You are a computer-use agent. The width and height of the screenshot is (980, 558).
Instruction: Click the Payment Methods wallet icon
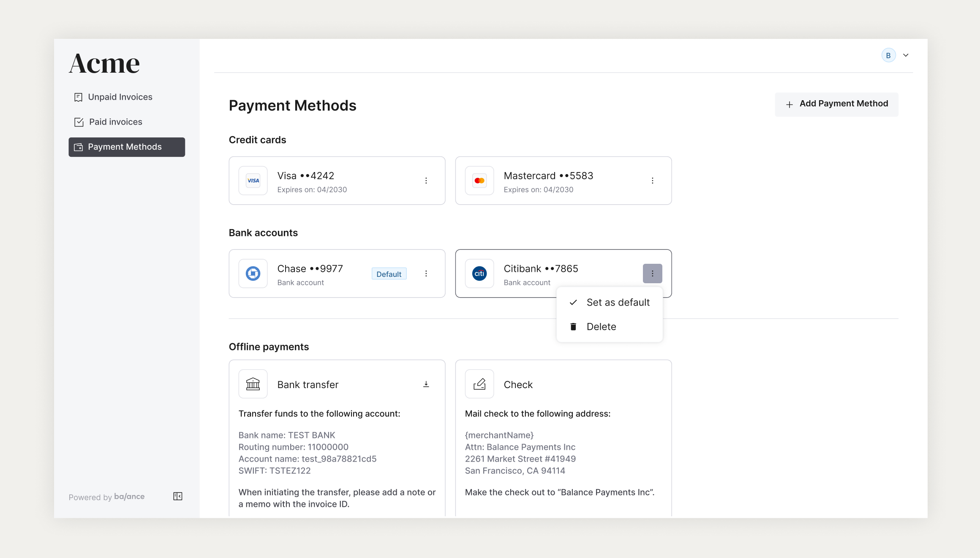coord(79,147)
